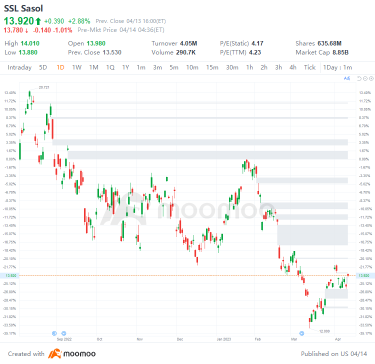Click the blue A6 adjustment label

coord(347,79)
